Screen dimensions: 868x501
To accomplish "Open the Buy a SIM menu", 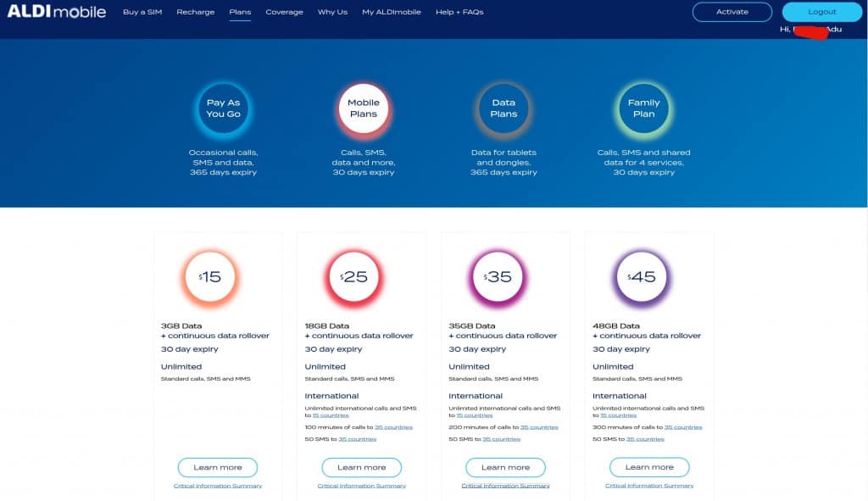I will click(x=142, y=13).
